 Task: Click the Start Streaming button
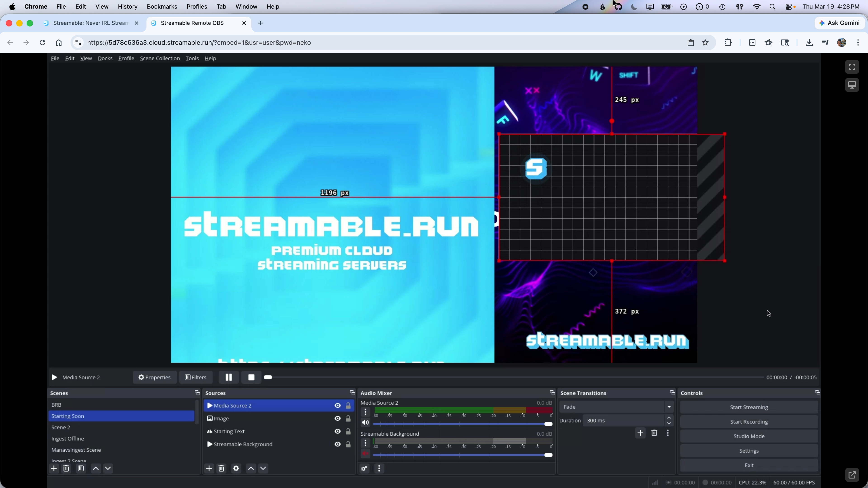(x=749, y=407)
